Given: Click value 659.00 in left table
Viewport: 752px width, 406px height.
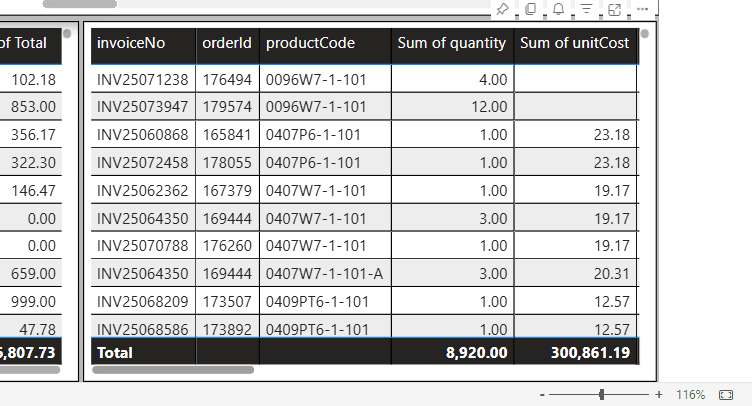Looking at the screenshot, I should (34, 274).
